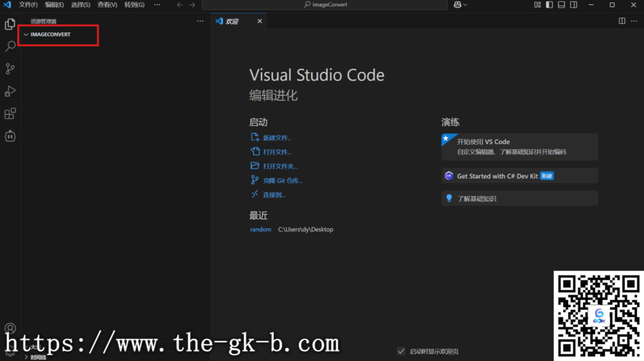
Task: Click 克隆 Git 仓库... link
Action: click(282, 181)
